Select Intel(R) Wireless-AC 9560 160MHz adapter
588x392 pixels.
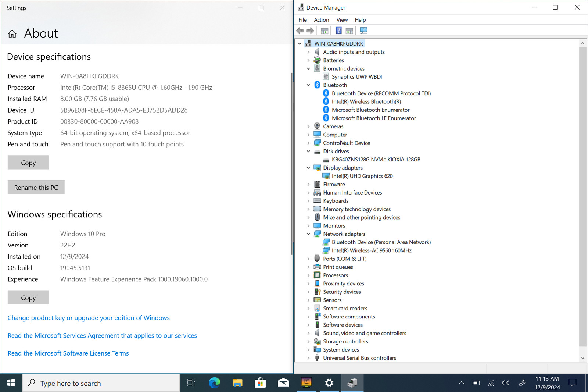click(x=372, y=251)
